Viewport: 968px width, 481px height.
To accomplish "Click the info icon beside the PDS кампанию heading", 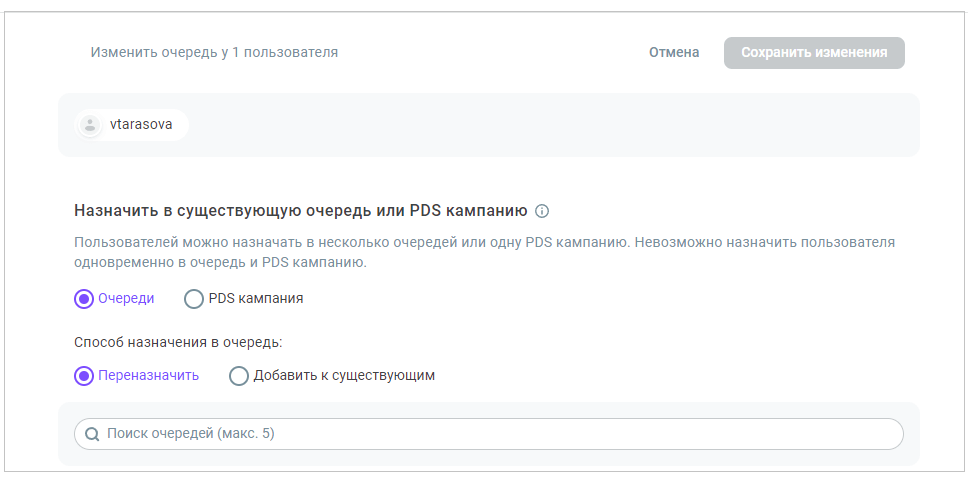I will click(x=541, y=211).
